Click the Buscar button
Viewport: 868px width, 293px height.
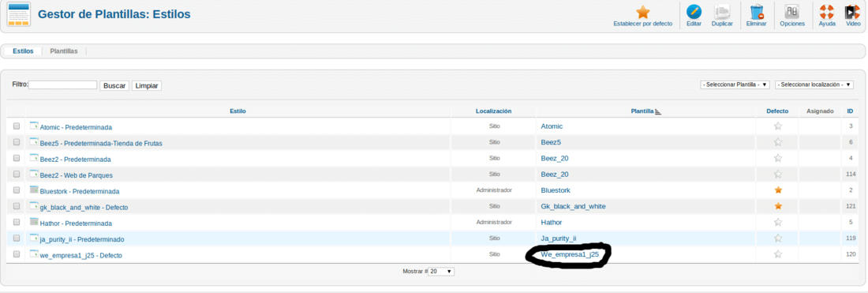click(114, 86)
